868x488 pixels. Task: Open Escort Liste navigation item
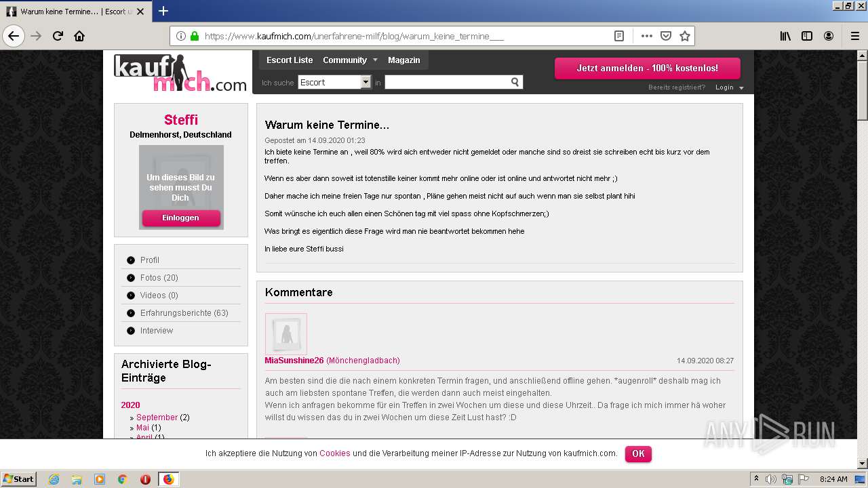(x=290, y=60)
